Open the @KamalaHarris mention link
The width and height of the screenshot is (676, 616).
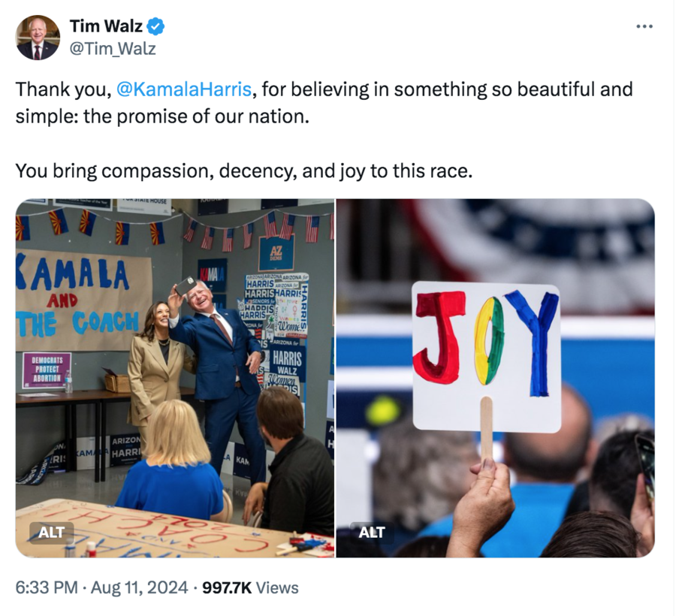click(184, 89)
